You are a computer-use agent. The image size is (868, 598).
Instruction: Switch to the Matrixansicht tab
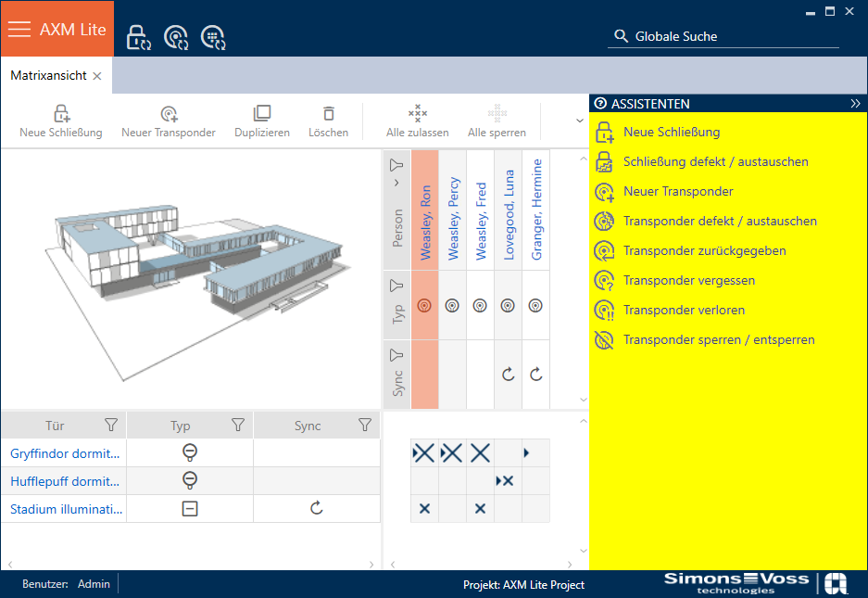48,75
